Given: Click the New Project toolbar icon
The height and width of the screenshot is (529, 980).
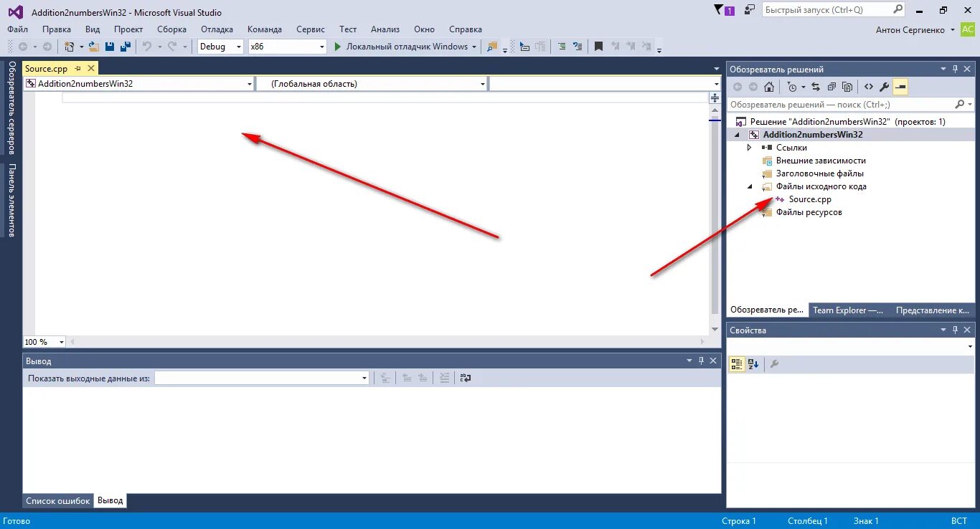Looking at the screenshot, I should [x=70, y=47].
